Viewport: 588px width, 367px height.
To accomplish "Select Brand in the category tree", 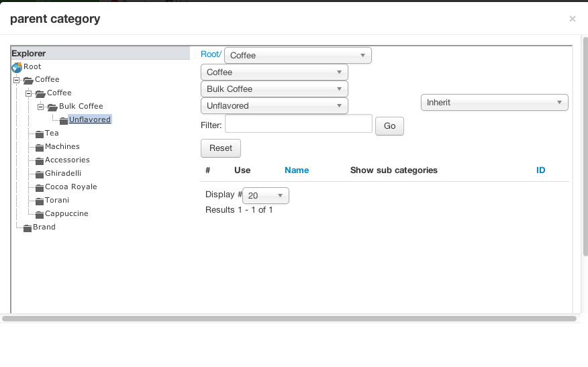I will coord(44,227).
